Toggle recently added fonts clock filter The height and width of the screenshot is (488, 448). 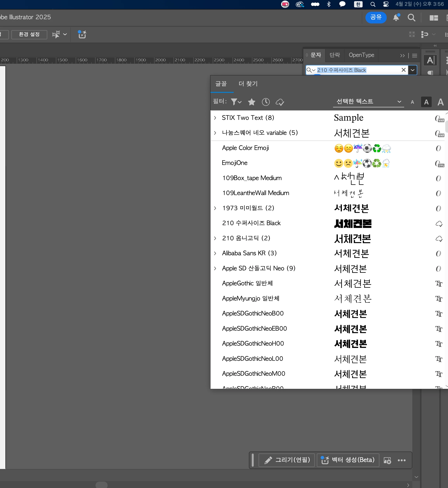266,102
